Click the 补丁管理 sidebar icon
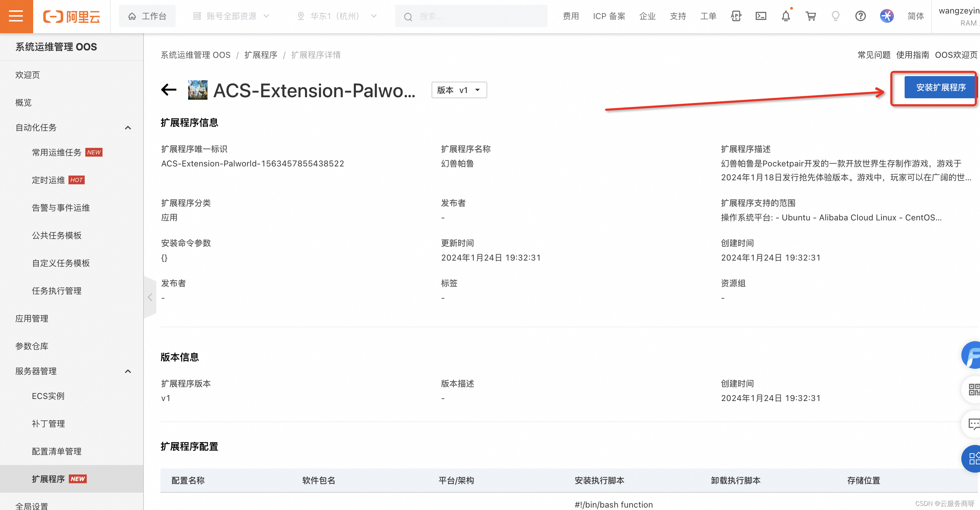Viewport: 980px width, 510px height. [48, 423]
